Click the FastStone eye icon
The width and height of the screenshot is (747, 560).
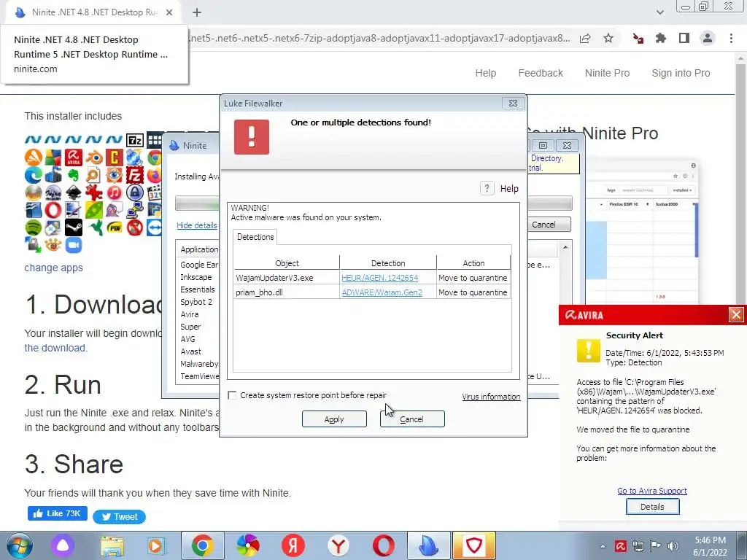(x=115, y=175)
